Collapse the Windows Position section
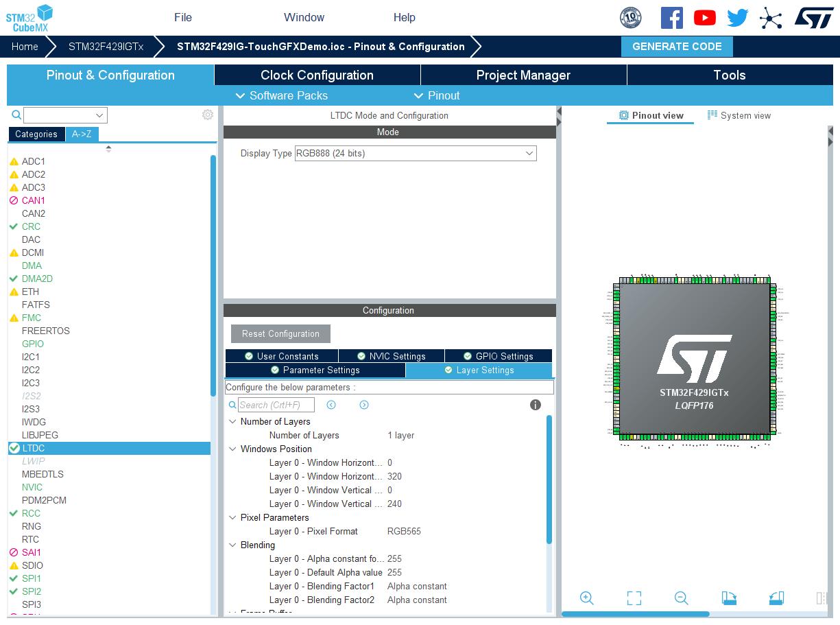The image size is (840, 625). tap(232, 449)
